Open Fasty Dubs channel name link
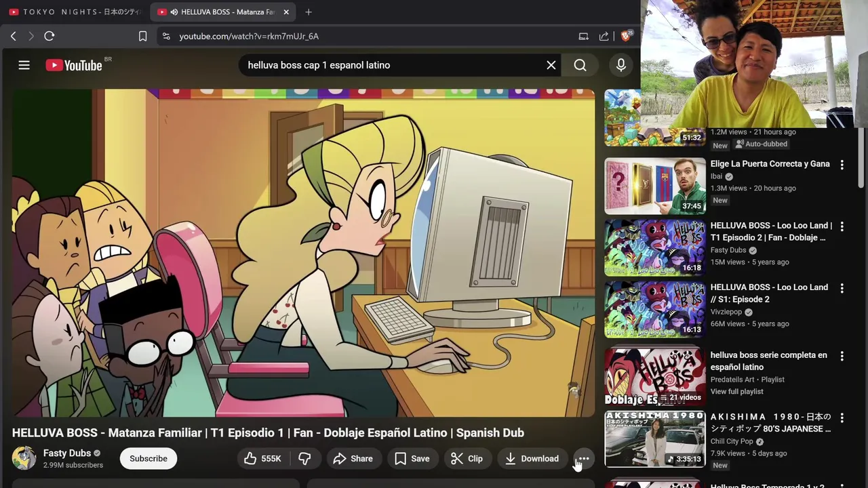The width and height of the screenshot is (868, 488). point(67,453)
